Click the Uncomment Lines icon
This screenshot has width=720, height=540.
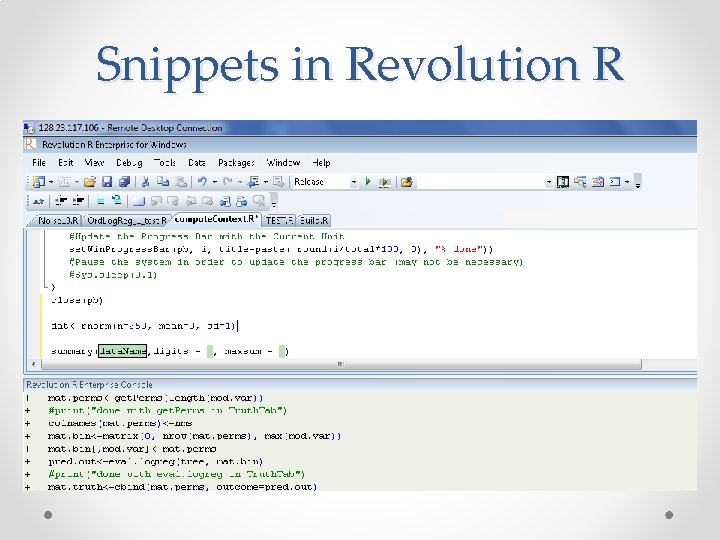(x=117, y=201)
